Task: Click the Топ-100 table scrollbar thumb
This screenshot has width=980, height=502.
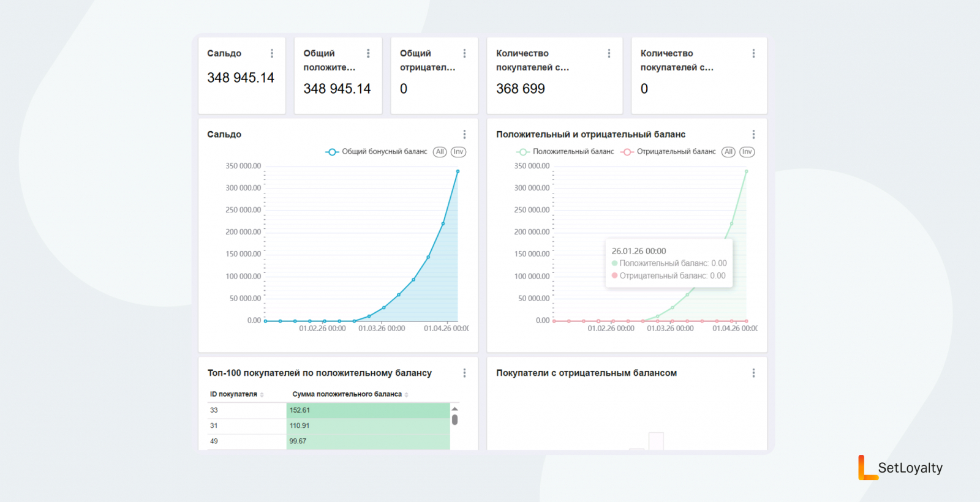Action: point(454,420)
